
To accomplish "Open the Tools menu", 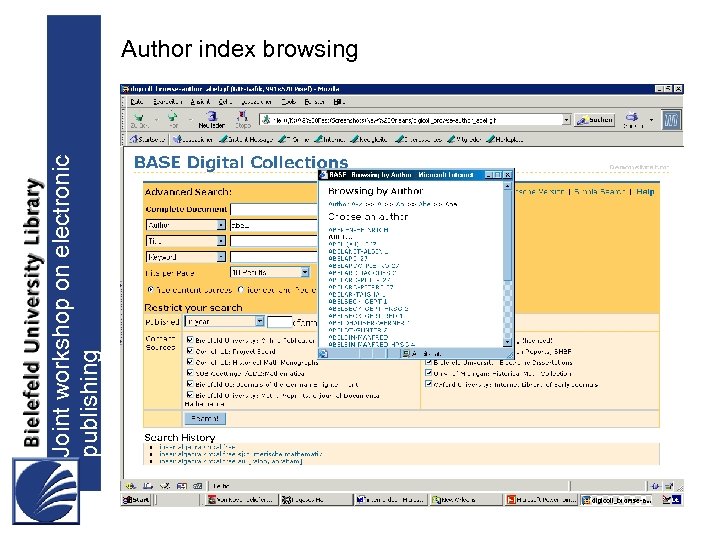I will tap(288, 101).
